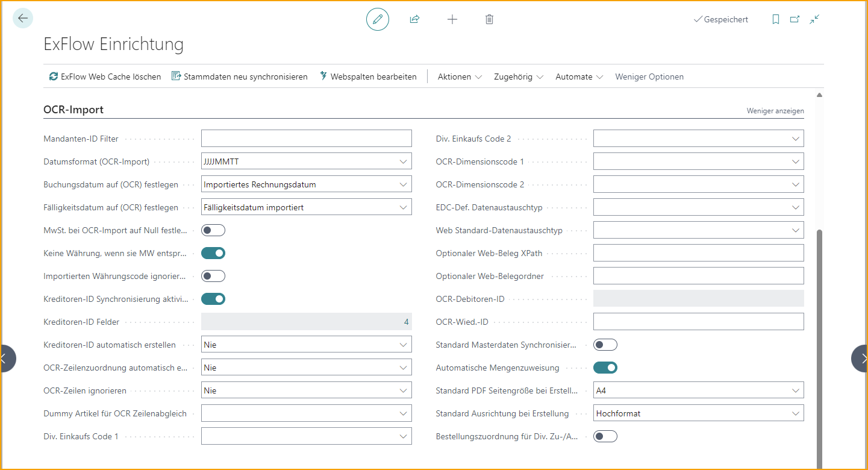This screenshot has width=868, height=470.
Task: Open the Automate menu
Action: click(x=579, y=77)
